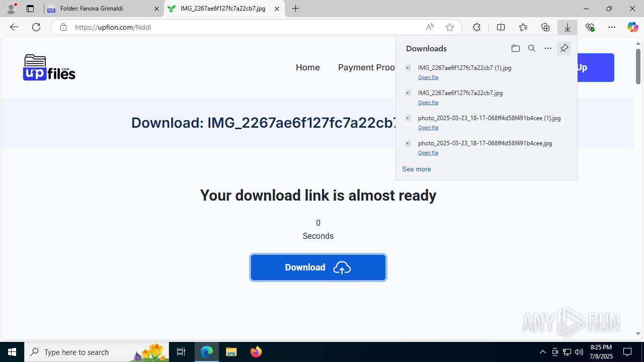644x362 pixels.
Task: Open the Copilot sidebar icon
Action: (633, 27)
